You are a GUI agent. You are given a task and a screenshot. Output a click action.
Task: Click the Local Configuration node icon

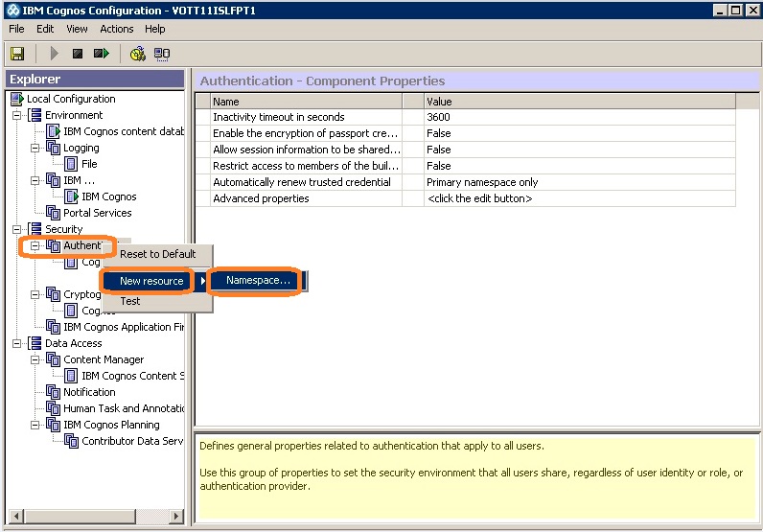click(17, 99)
